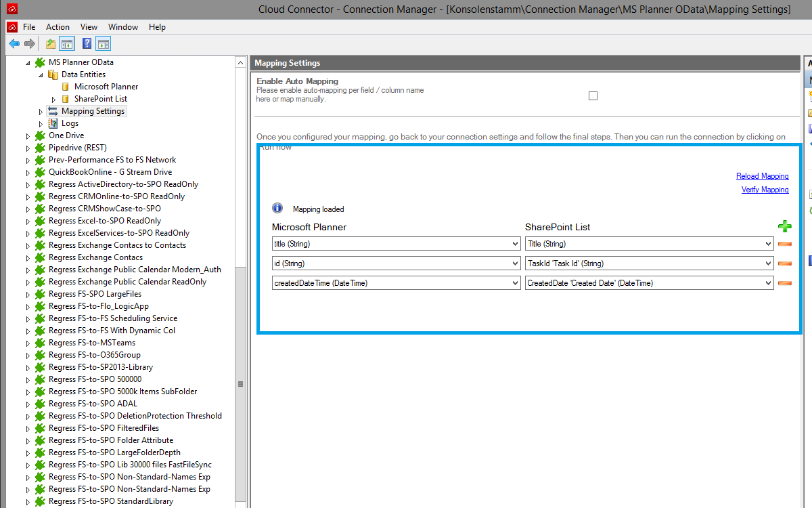Open the createdDateTime (DateTime) dropdown

pos(396,283)
